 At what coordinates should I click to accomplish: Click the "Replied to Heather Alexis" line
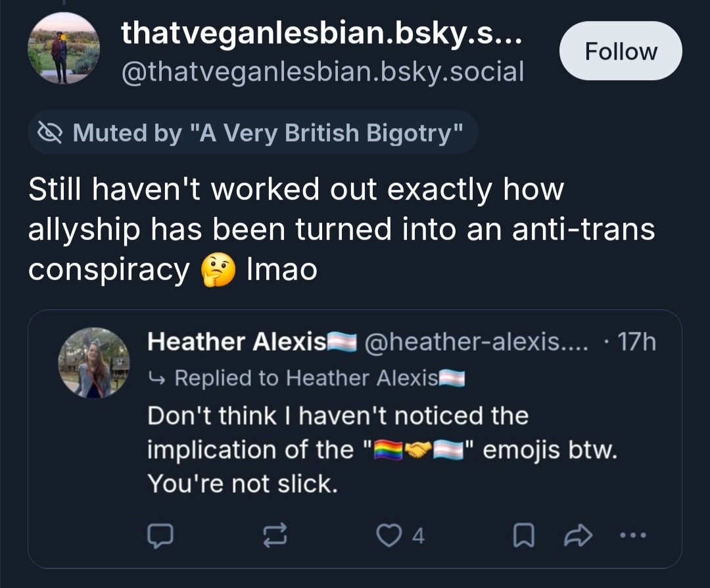click(x=306, y=378)
